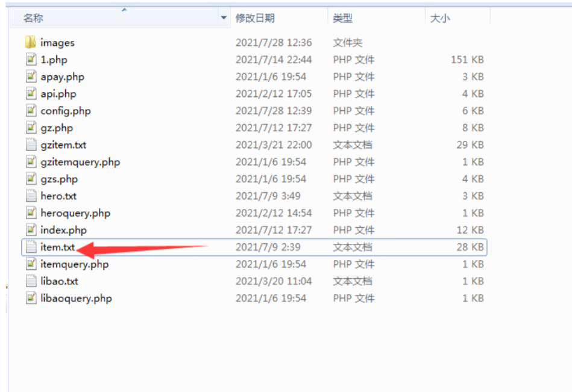The image size is (572, 392).
Task: Click the apay.php file icon
Action: (31, 76)
